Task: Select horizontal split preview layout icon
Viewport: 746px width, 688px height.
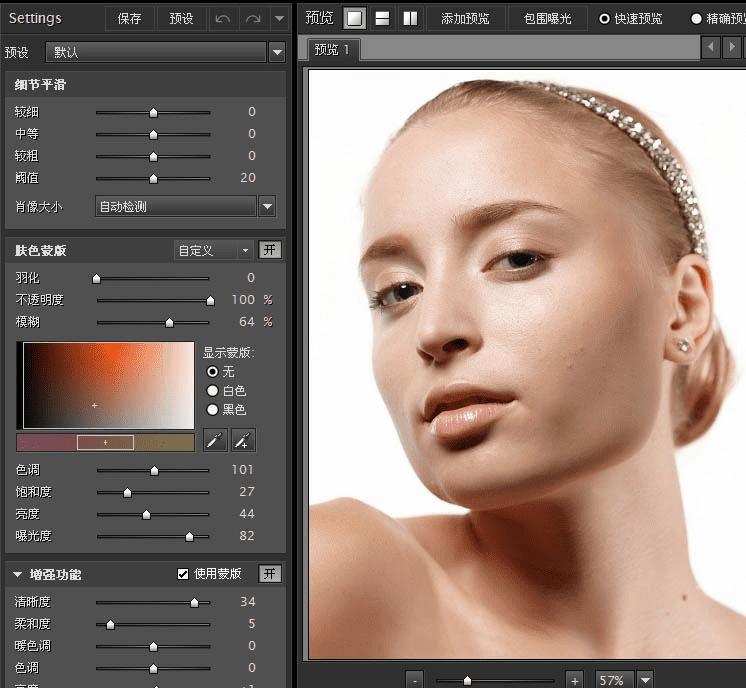Action: point(382,18)
